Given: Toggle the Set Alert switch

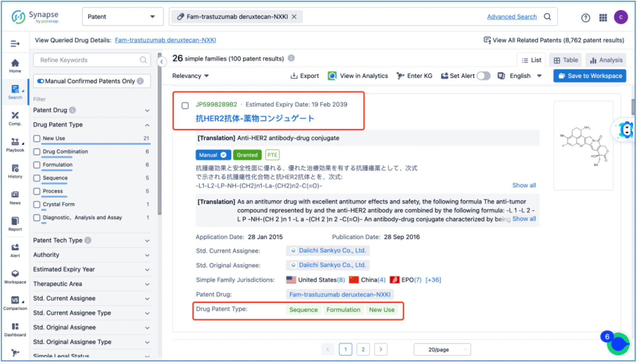Looking at the screenshot, I should click(x=483, y=76).
